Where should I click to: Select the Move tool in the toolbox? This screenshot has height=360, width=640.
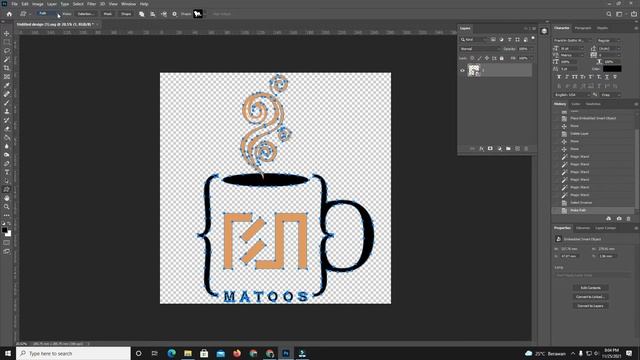pos(7,33)
